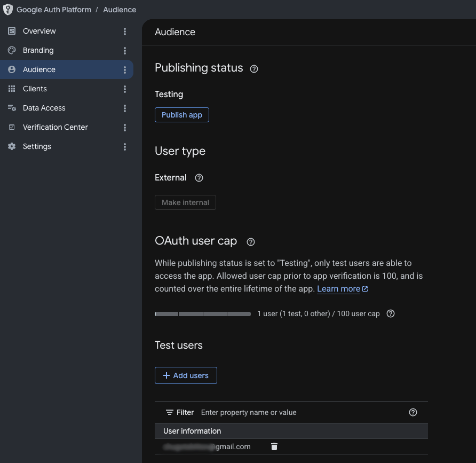Select the Audience sidebar item
This screenshot has width=476, height=463.
pyautogui.click(x=67, y=69)
